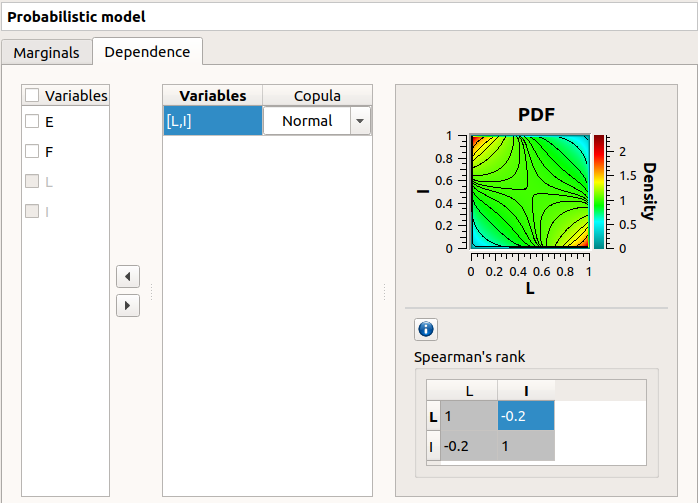The width and height of the screenshot is (698, 503).
Task: Click the Variables column header in copula table
Action: tap(212, 96)
